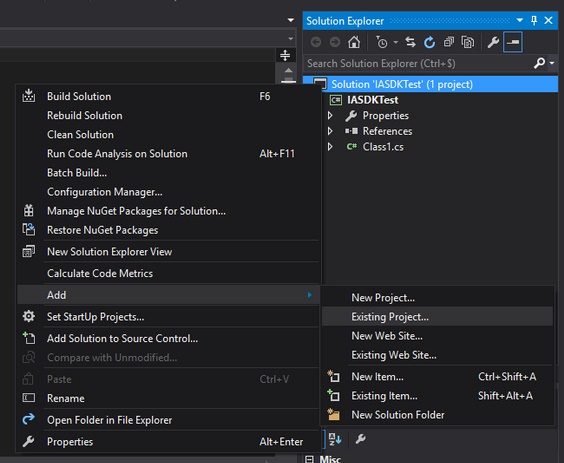Screen dimensions: 564x463
Task: Click alphabetical sort icon in Properties panel
Action: [x=335, y=439]
